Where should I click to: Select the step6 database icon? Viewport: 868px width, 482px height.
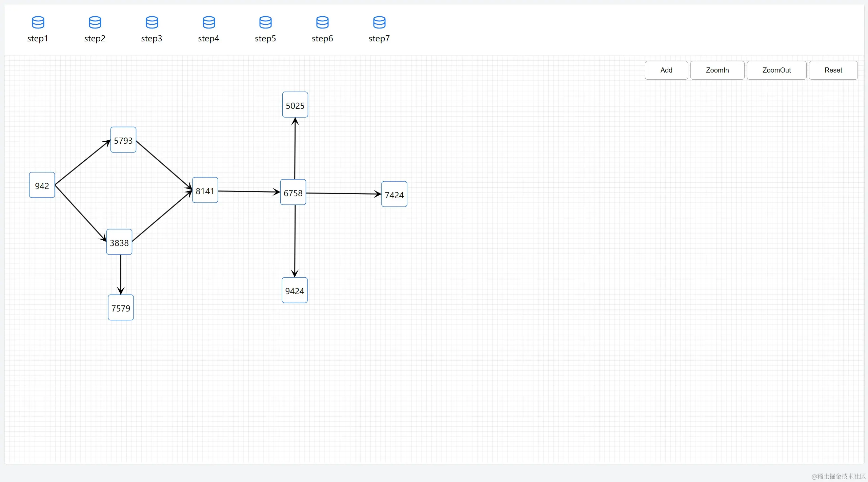(x=322, y=22)
